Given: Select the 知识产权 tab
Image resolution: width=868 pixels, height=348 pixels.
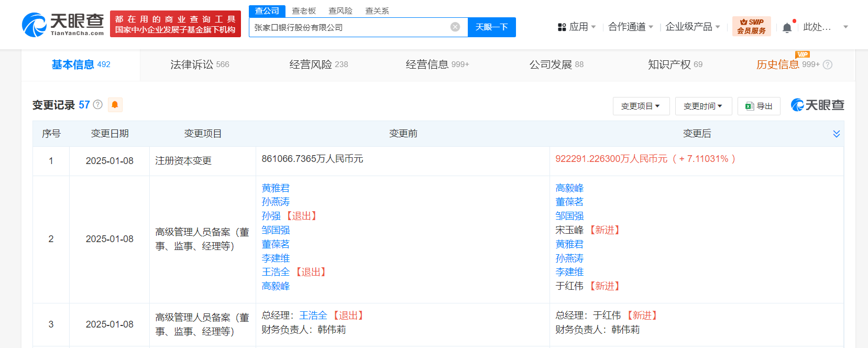Looking at the screenshot, I should [675, 64].
